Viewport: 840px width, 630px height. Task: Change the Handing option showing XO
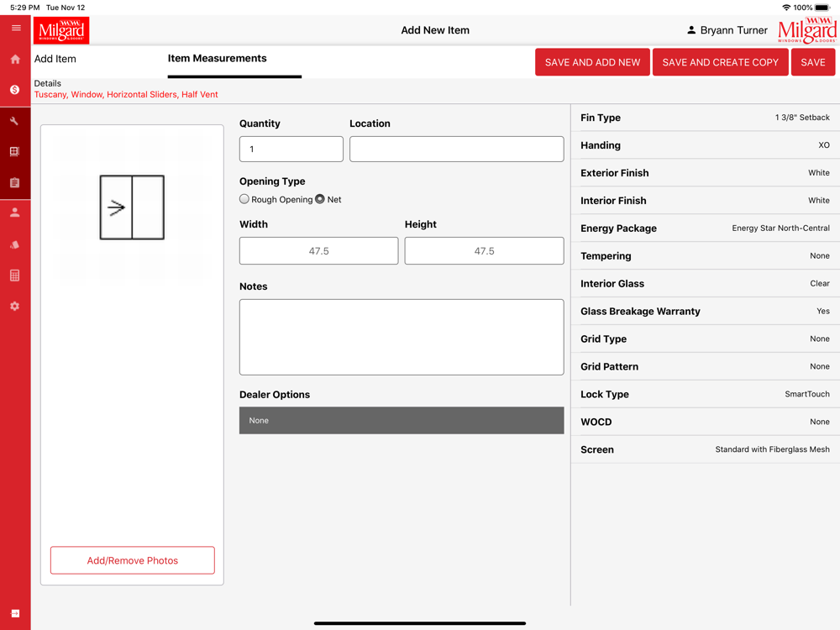click(x=705, y=145)
